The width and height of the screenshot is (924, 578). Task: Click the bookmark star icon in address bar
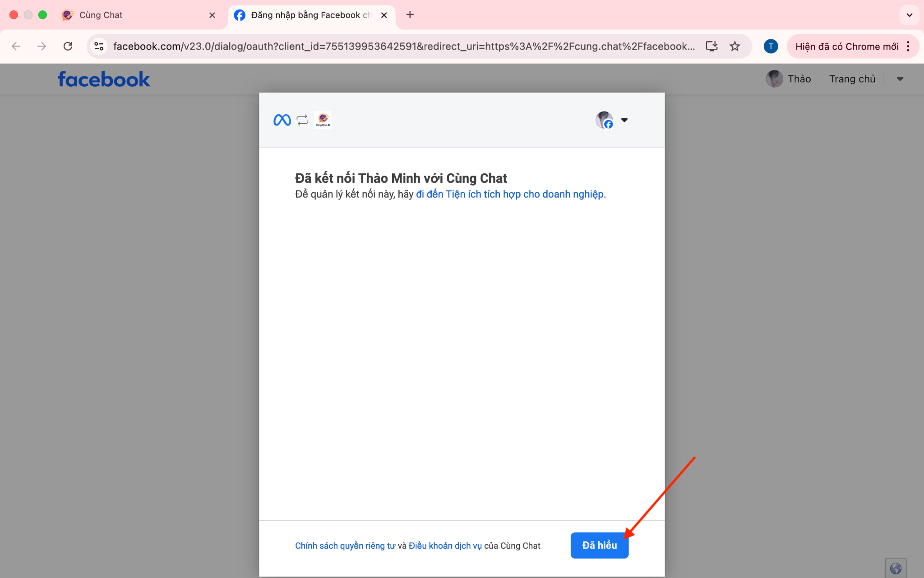click(735, 46)
